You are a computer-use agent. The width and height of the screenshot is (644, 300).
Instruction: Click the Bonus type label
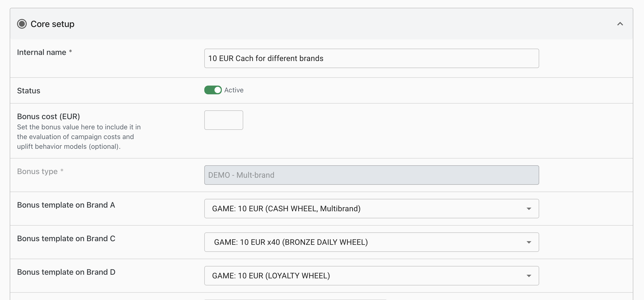37,171
